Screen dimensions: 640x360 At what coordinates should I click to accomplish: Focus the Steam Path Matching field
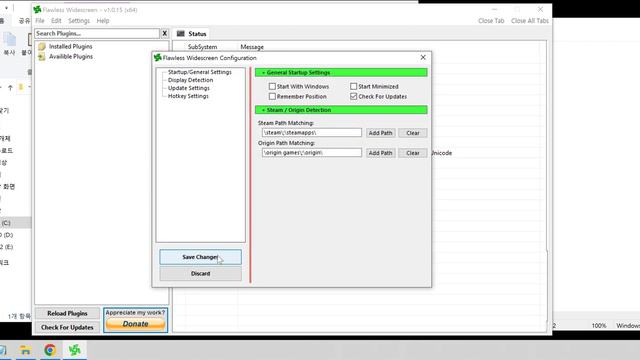(312, 133)
